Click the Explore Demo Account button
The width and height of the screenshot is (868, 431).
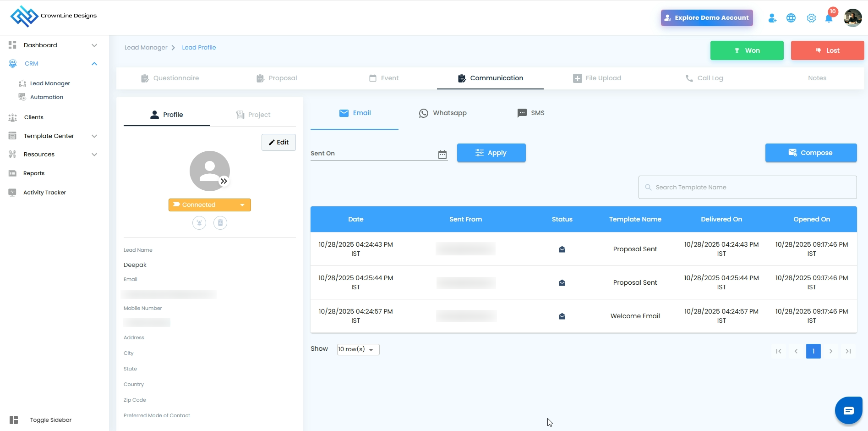(x=707, y=18)
